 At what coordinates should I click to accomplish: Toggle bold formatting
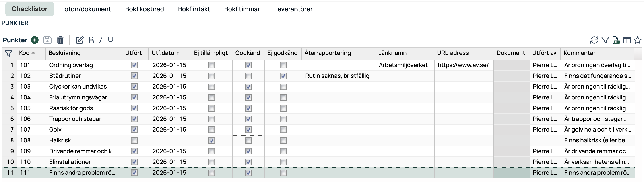pyautogui.click(x=91, y=40)
